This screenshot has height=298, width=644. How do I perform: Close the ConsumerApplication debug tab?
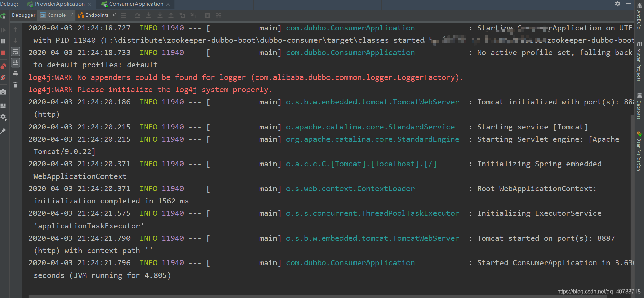(168, 4)
